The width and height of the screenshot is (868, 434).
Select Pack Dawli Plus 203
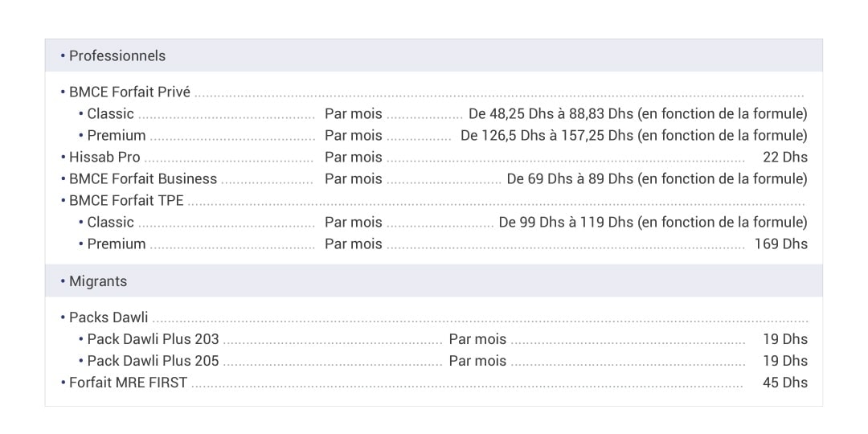[153, 339]
